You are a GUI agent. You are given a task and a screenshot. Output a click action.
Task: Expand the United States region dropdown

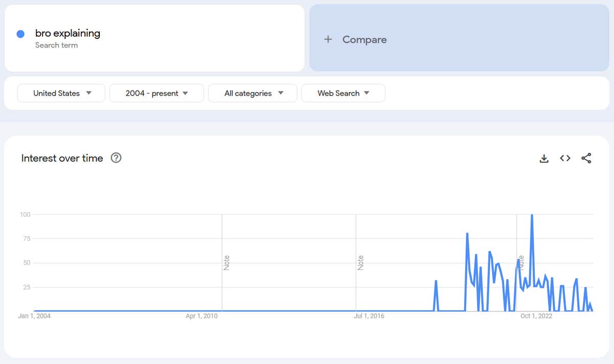pos(61,93)
